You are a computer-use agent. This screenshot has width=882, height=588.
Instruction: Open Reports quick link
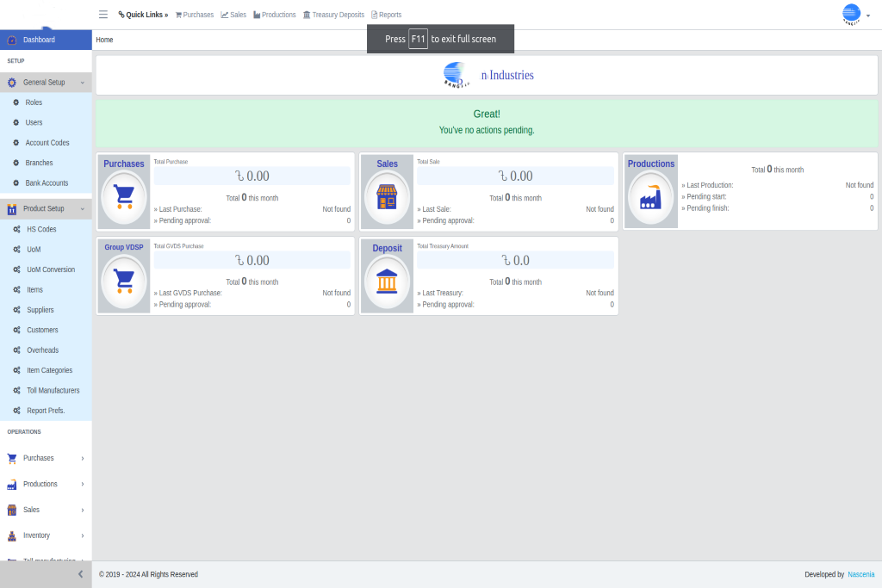387,15
